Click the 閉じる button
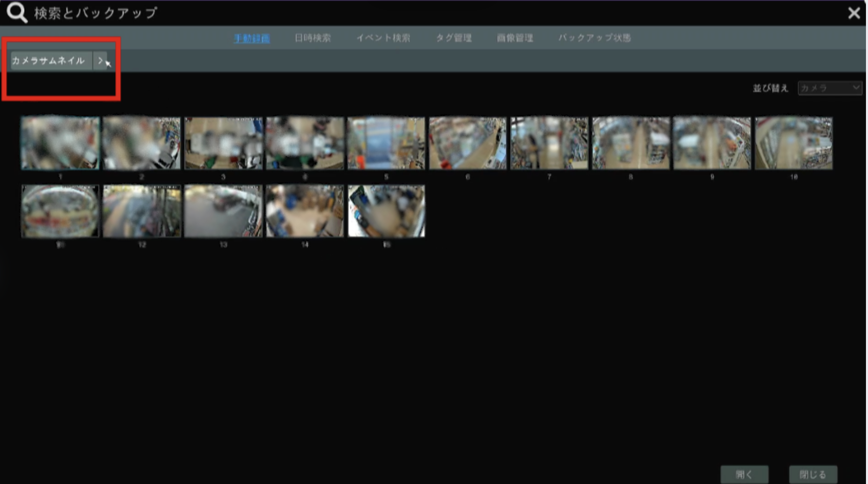 (x=813, y=474)
